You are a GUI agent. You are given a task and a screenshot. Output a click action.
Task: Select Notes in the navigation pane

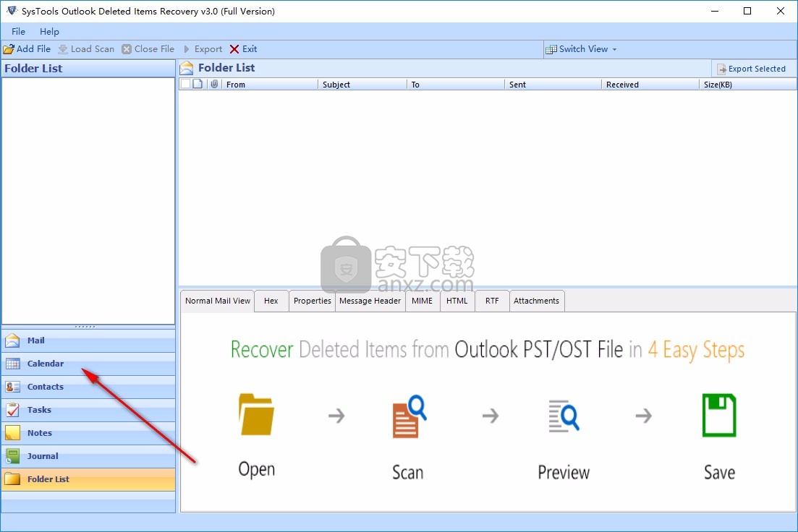[88, 433]
